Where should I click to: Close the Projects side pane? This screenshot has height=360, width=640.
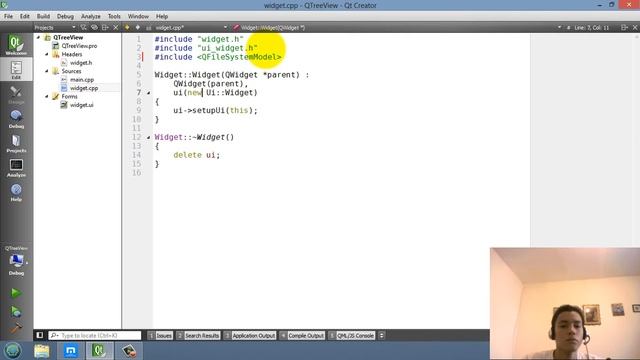[x=116, y=27]
